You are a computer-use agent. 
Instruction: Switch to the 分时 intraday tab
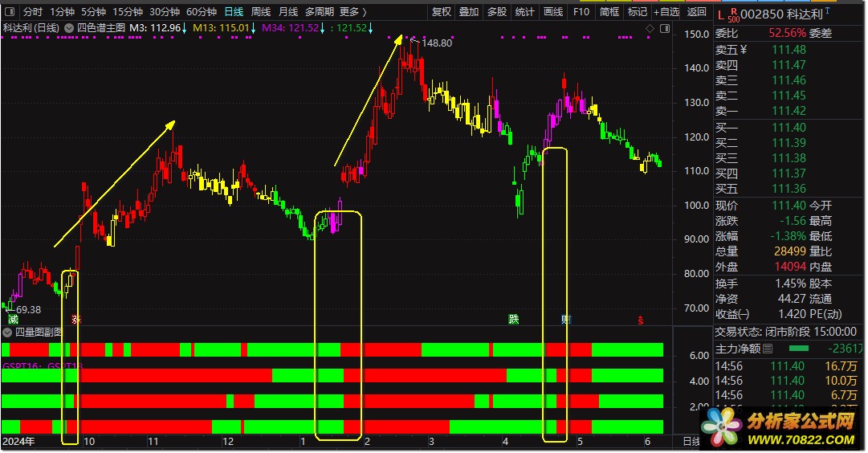[x=33, y=11]
